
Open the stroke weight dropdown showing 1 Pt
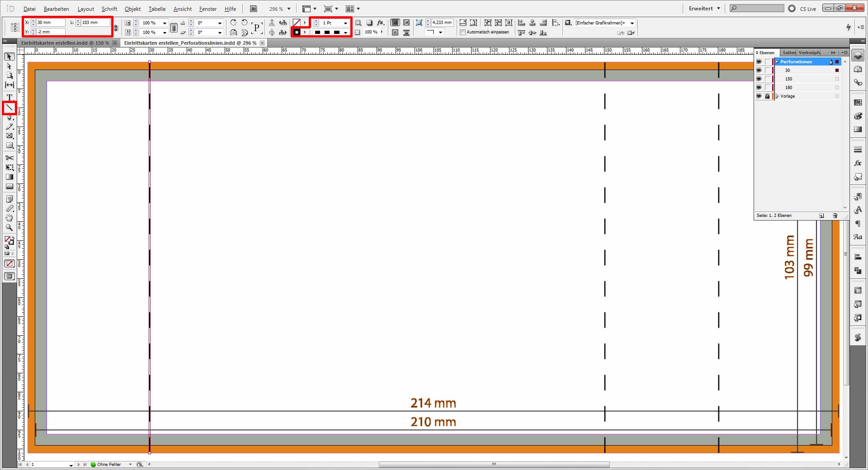pos(345,23)
